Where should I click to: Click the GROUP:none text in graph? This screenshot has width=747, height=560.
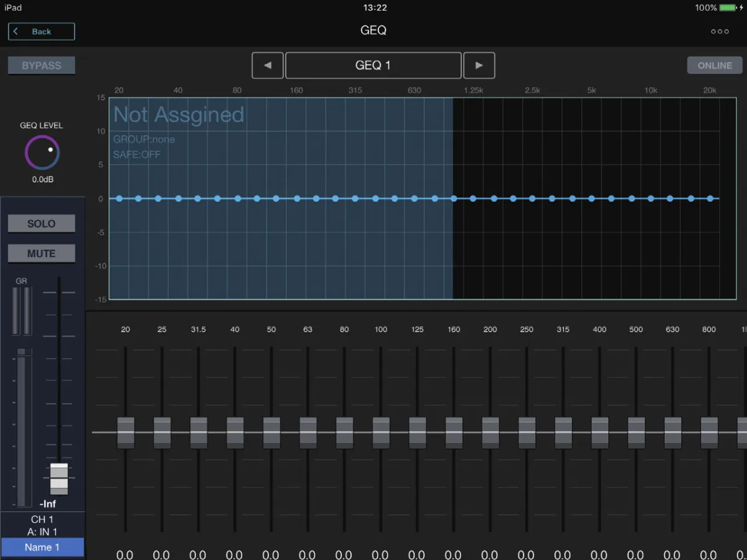tap(144, 139)
